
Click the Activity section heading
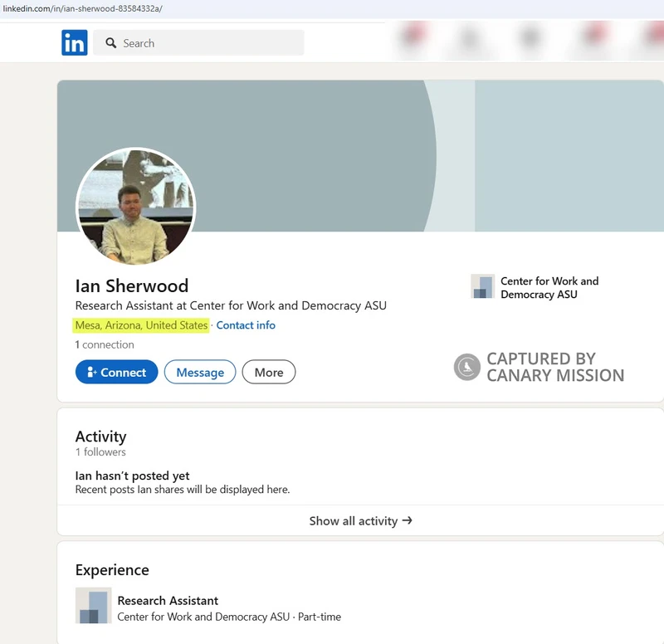100,437
